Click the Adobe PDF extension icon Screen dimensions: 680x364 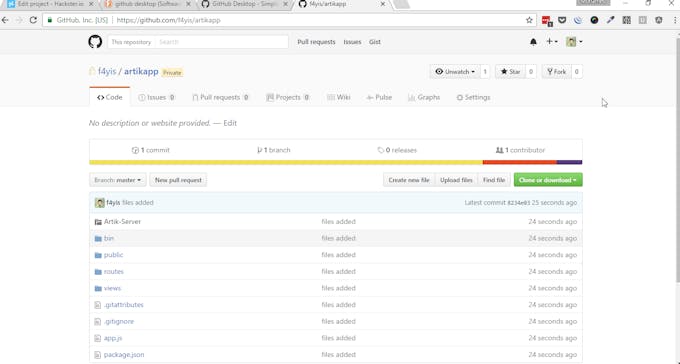tap(546, 20)
